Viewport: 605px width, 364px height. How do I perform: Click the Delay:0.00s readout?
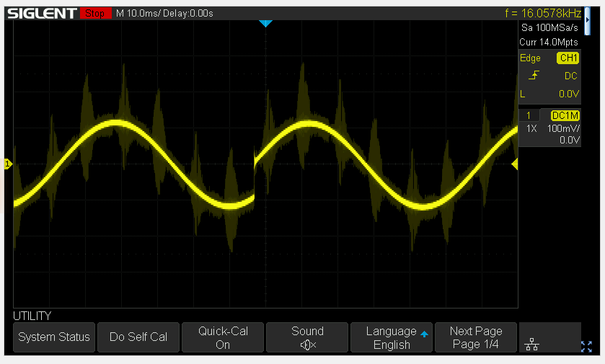[x=188, y=14]
